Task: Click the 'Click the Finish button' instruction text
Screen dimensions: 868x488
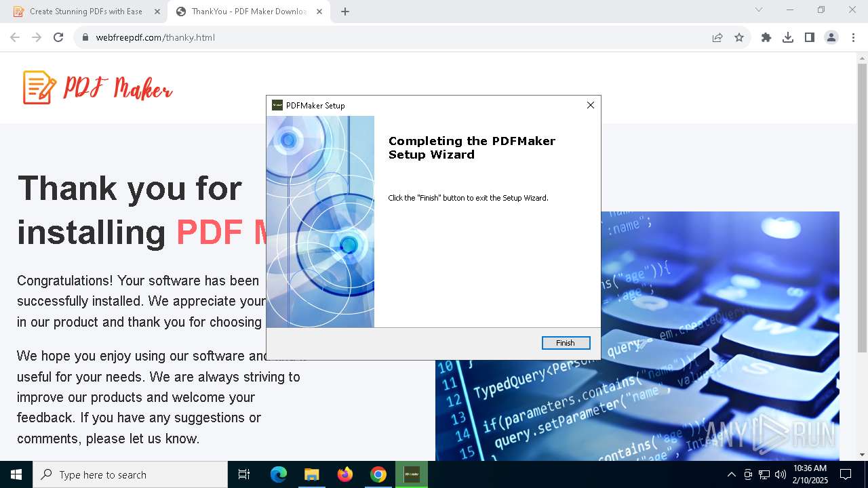Action: 468,198
